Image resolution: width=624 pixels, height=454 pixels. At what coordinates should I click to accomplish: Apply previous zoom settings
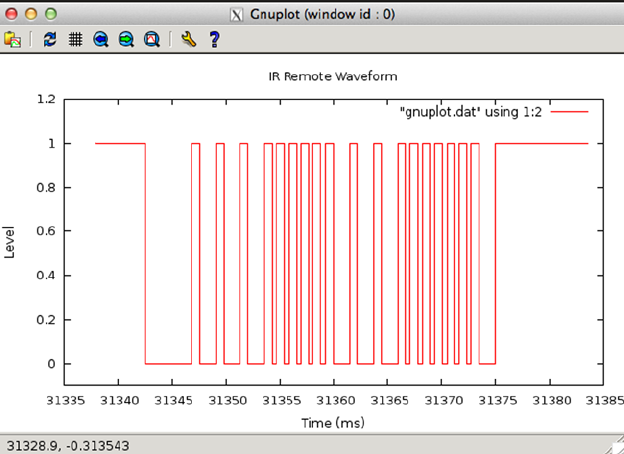pos(101,39)
